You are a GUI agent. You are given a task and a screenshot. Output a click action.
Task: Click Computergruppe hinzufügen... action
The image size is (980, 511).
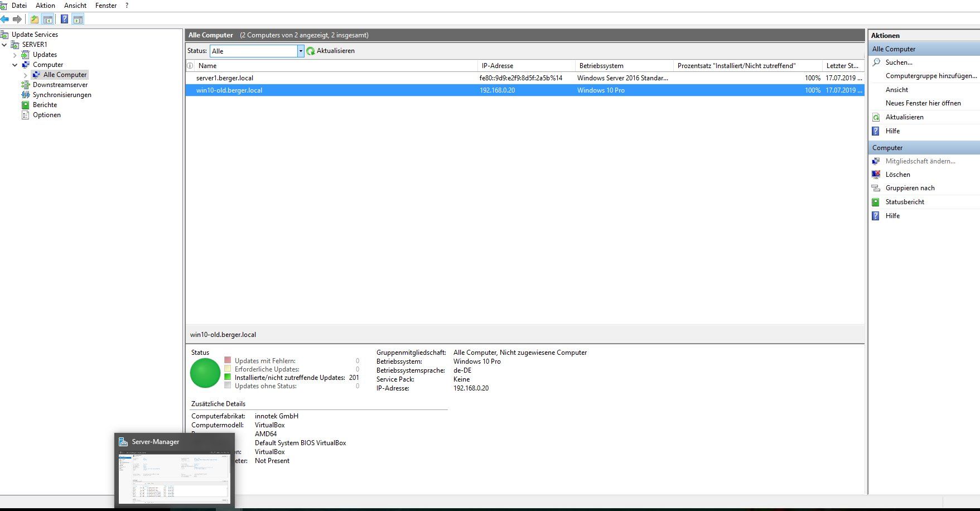pos(931,76)
